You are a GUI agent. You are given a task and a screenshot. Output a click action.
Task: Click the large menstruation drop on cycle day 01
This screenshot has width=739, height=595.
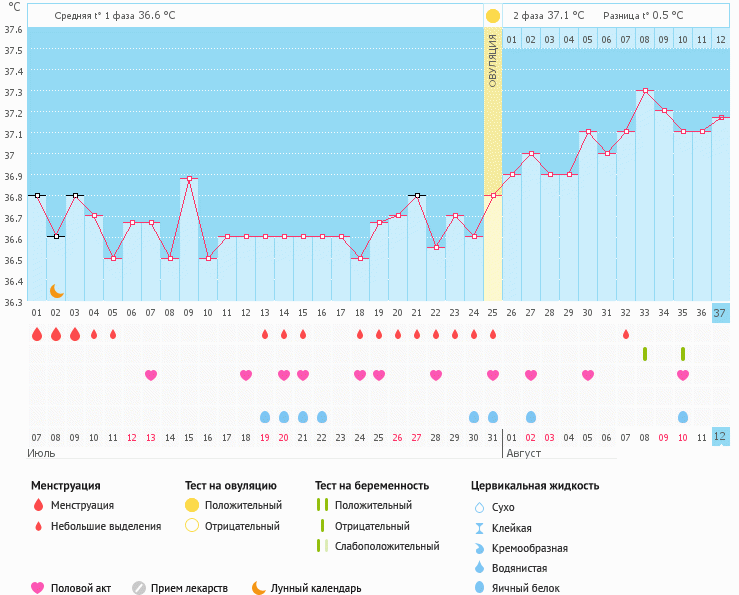(37, 334)
